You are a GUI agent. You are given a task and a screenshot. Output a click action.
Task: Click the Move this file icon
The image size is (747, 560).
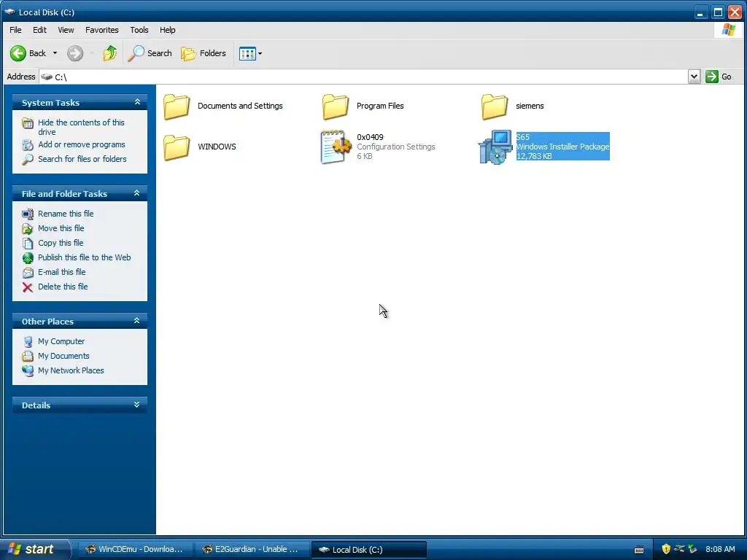[x=28, y=229]
